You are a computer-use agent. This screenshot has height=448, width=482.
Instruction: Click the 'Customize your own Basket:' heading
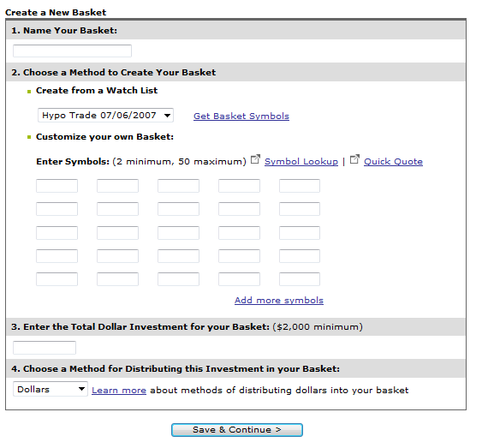pyautogui.click(x=104, y=136)
